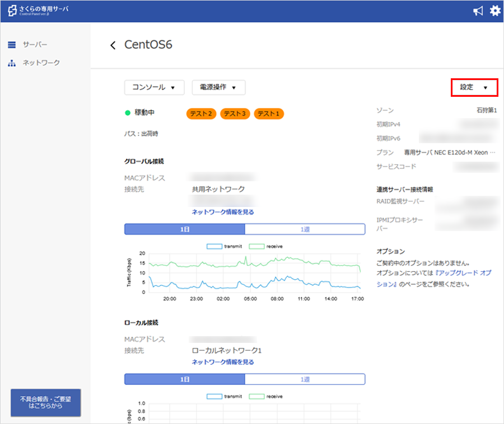
Task: Select ネットワーク in the sidebar menu
Action: tap(41, 63)
